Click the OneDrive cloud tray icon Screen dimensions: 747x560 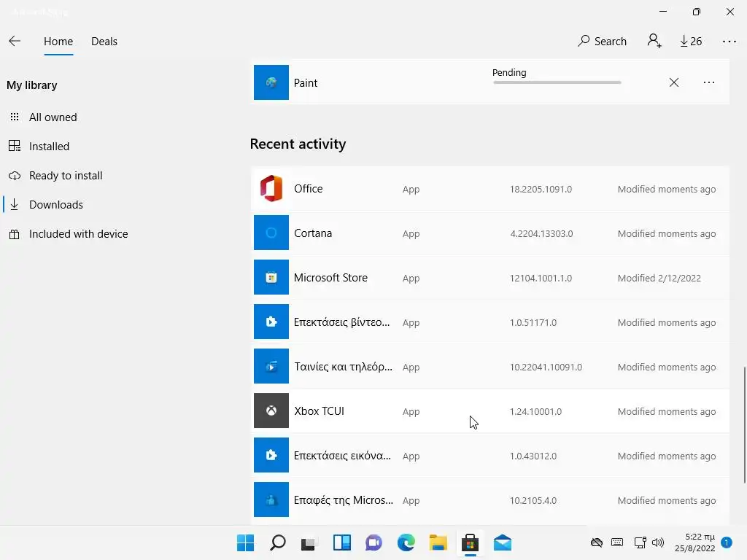[597, 542]
